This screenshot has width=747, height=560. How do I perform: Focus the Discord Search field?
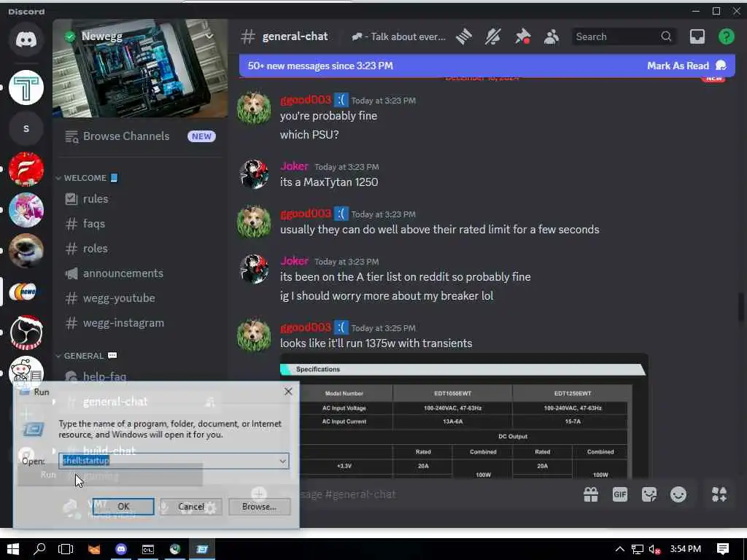(x=624, y=36)
